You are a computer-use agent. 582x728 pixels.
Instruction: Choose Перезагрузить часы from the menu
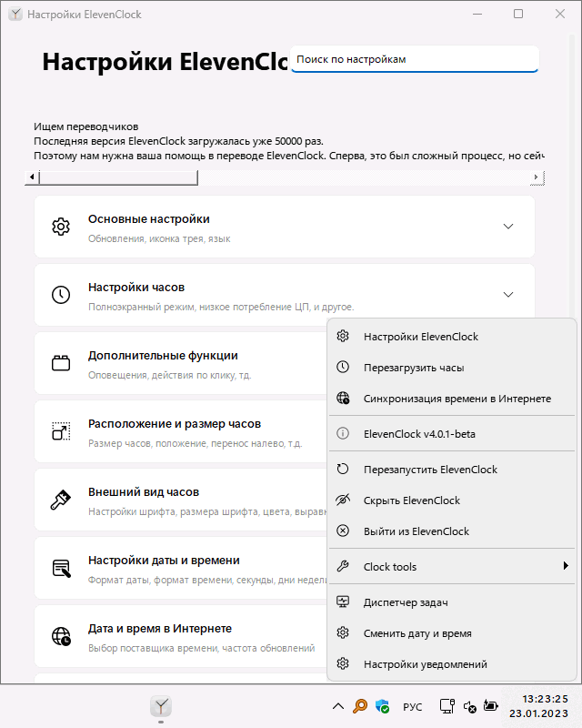pyautogui.click(x=452, y=368)
